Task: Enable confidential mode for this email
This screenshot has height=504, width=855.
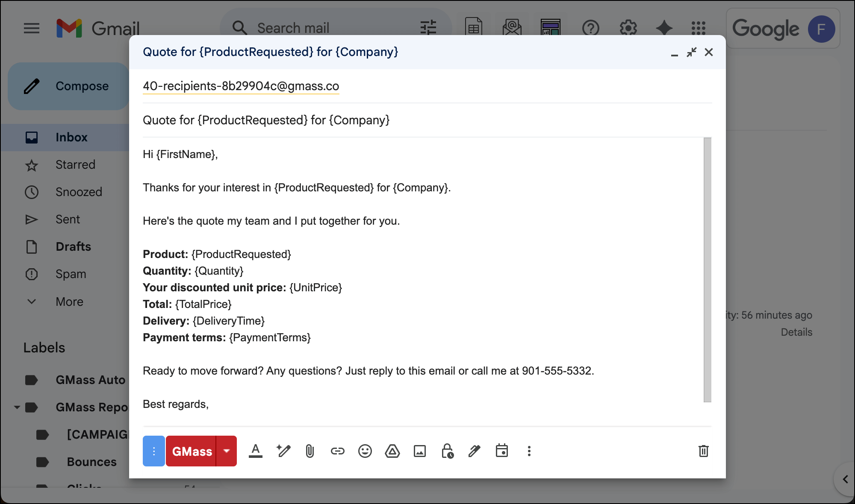Action: click(447, 451)
